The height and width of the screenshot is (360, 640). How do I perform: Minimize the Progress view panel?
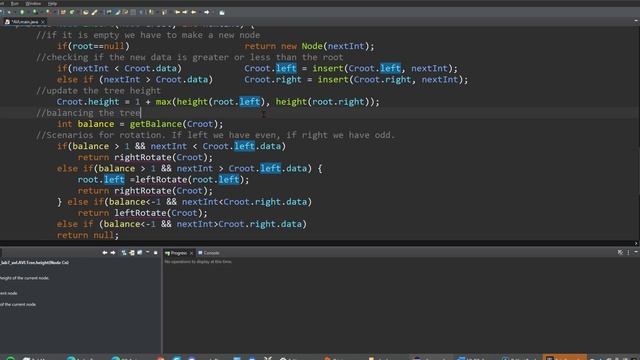pos(636,252)
